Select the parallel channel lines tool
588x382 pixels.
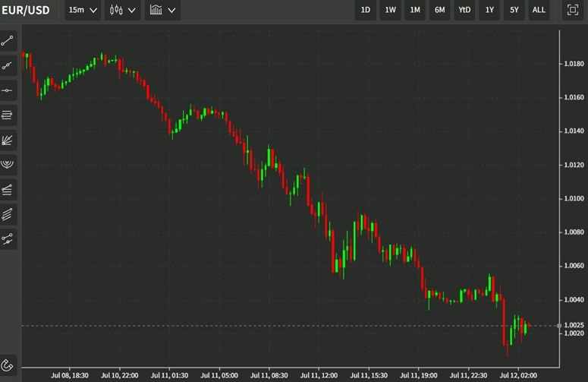(8, 214)
